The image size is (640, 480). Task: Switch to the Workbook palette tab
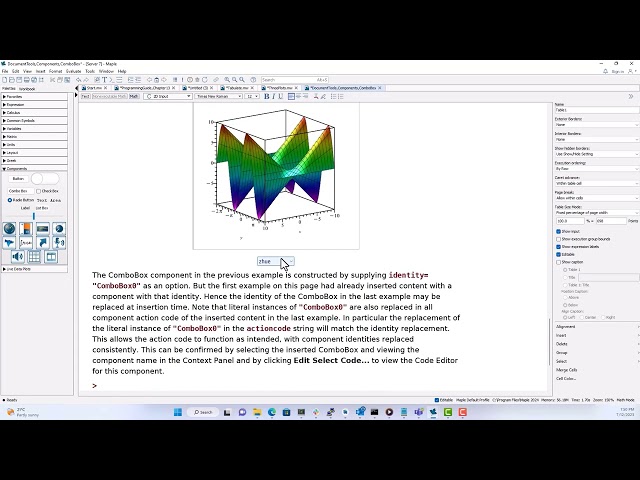click(x=27, y=89)
